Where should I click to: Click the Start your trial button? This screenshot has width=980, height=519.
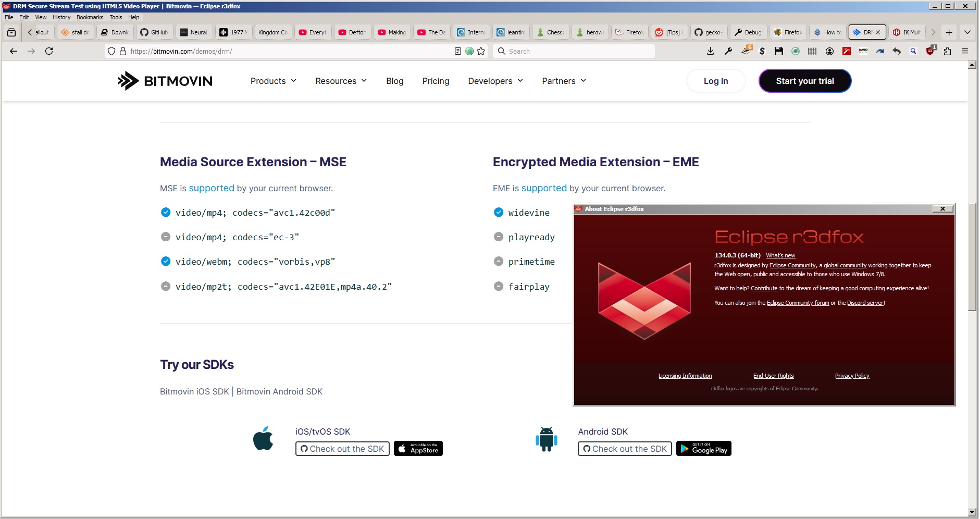[805, 81]
